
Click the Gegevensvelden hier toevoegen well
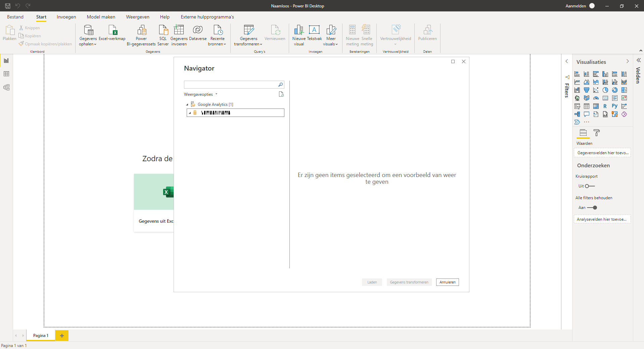click(602, 153)
